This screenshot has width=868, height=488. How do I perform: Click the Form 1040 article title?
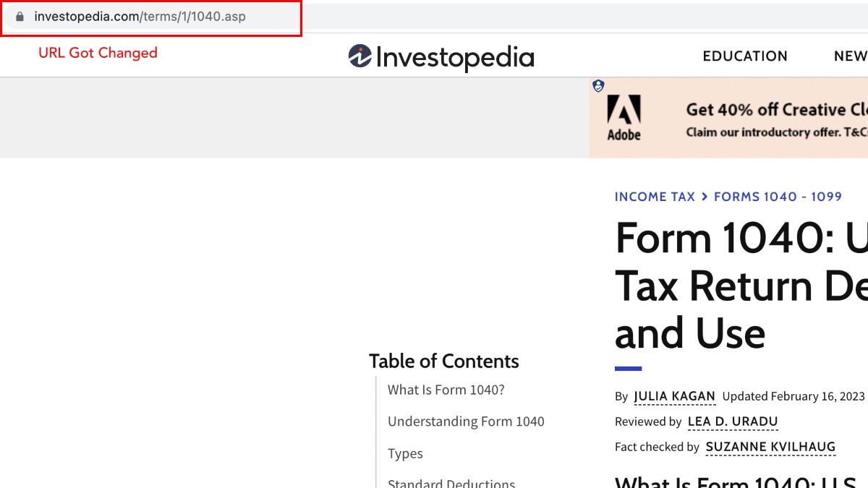[x=741, y=285]
